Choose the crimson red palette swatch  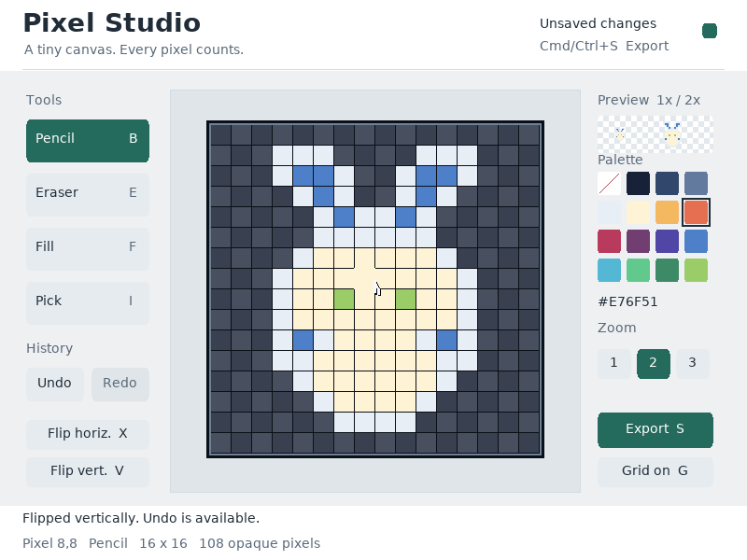click(610, 242)
